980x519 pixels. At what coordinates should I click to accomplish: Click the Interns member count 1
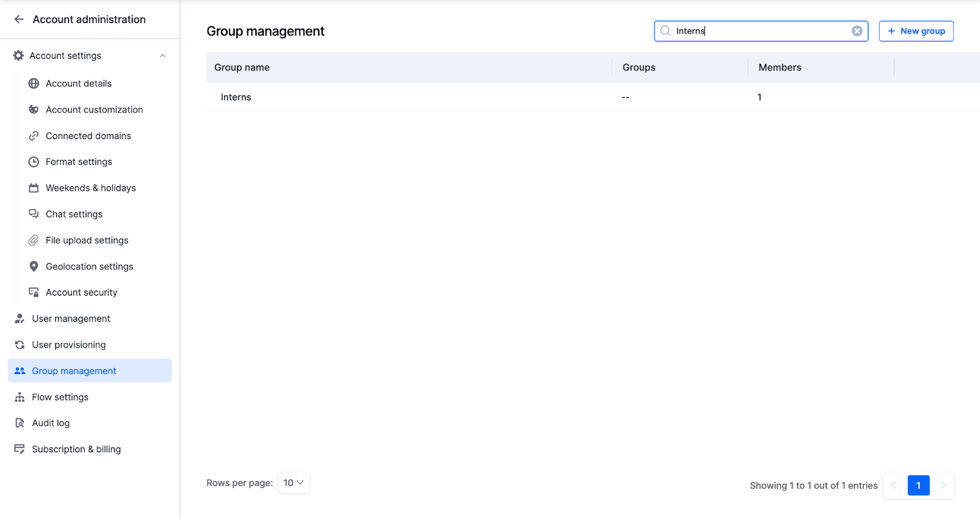tap(759, 97)
